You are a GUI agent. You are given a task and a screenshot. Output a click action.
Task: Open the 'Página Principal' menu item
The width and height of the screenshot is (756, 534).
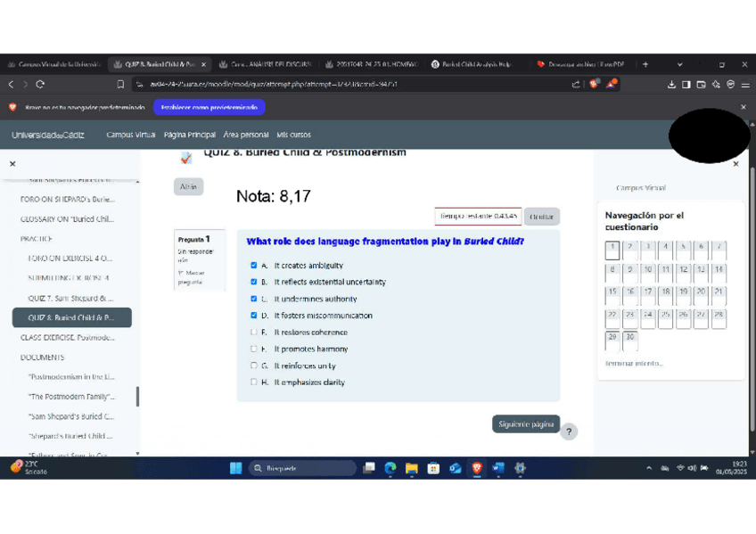coord(190,135)
